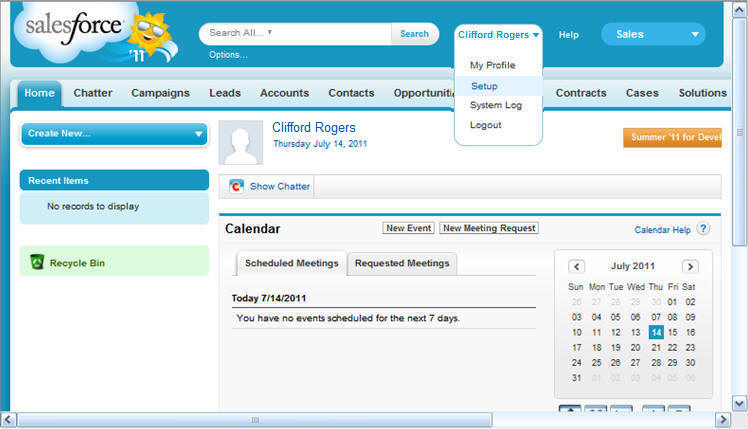Click the Show Chatter link
Image resolution: width=748 pixels, height=429 pixels.
click(x=280, y=186)
